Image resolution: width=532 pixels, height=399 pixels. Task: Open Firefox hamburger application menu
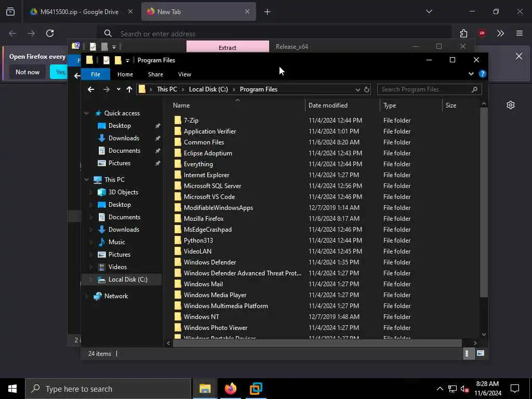point(519,33)
